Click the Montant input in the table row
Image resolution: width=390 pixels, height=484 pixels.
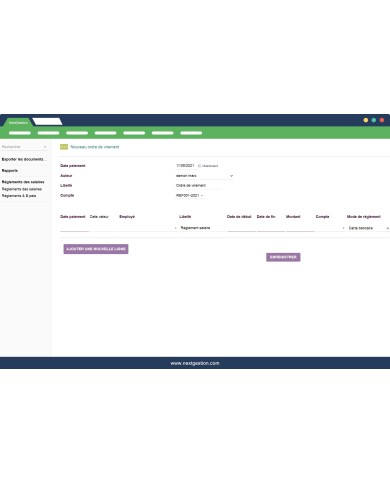[300, 228]
